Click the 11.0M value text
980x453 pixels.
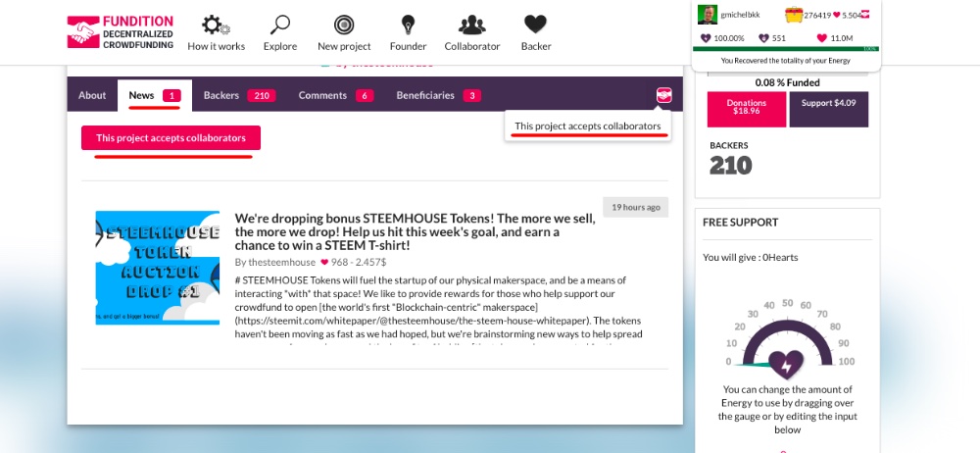842,38
